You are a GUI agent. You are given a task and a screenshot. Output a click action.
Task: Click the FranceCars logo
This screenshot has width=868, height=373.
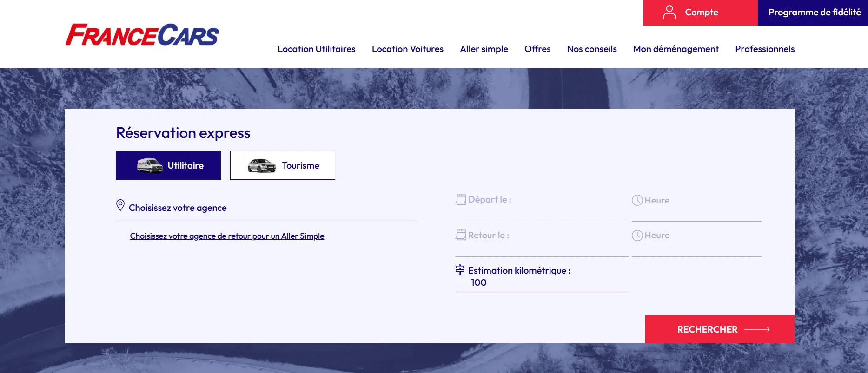142,35
